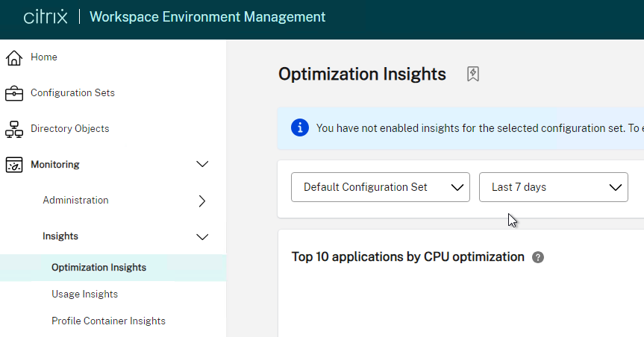Click the bookmark icon beside Optimization Insights
This screenshot has height=337, width=644.
pyautogui.click(x=472, y=74)
